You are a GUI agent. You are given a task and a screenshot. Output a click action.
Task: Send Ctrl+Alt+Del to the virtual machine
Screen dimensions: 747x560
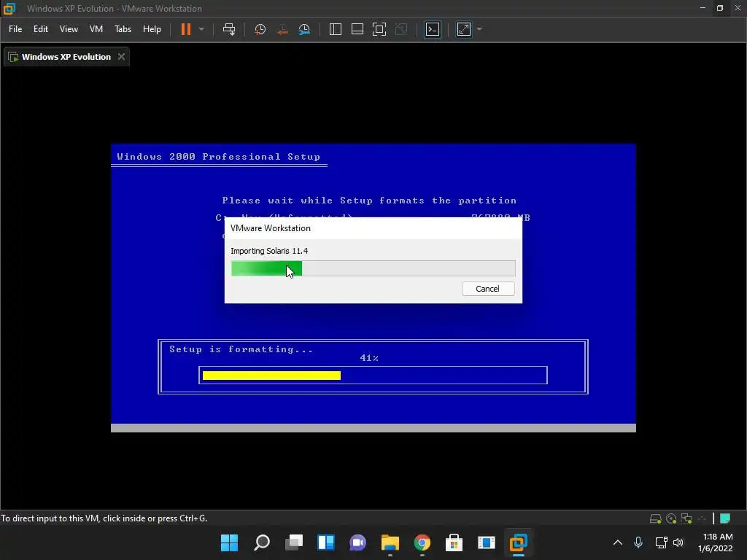tap(229, 29)
